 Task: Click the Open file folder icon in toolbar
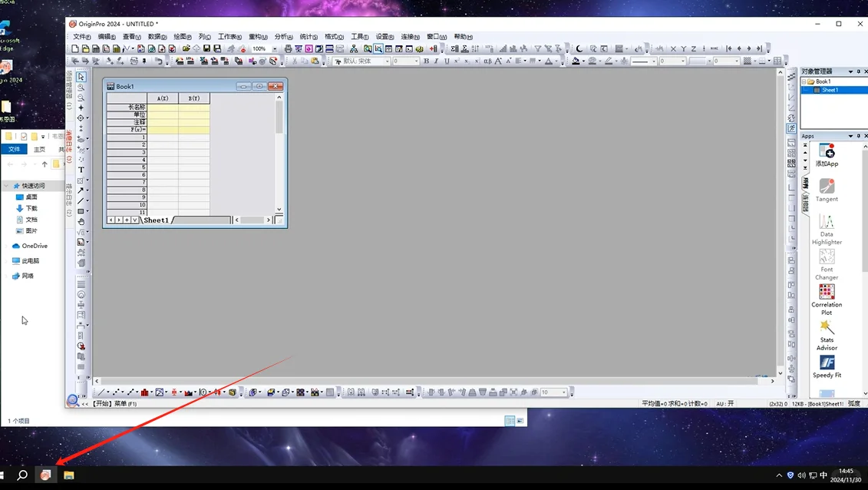point(186,48)
